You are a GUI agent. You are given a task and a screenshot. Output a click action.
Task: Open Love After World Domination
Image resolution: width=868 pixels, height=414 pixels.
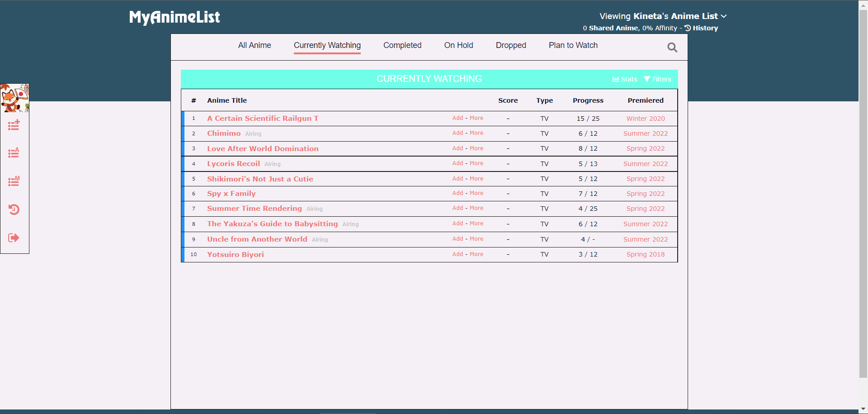pyautogui.click(x=263, y=148)
